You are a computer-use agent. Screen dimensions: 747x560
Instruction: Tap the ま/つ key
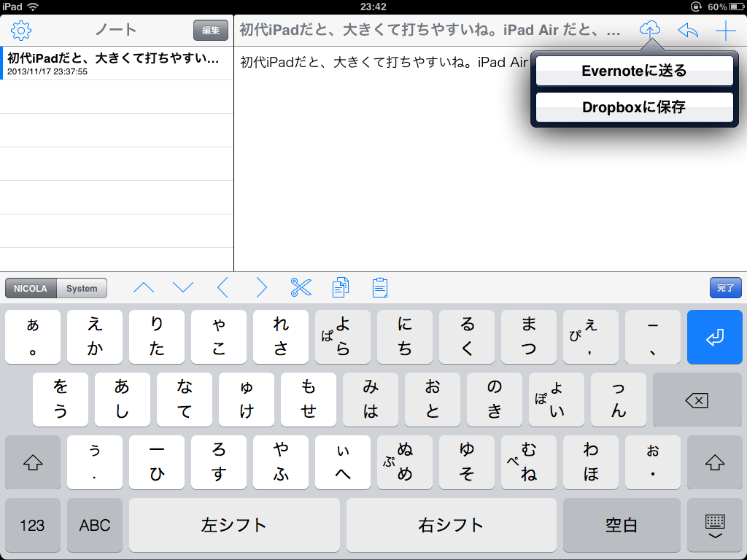[x=529, y=337]
